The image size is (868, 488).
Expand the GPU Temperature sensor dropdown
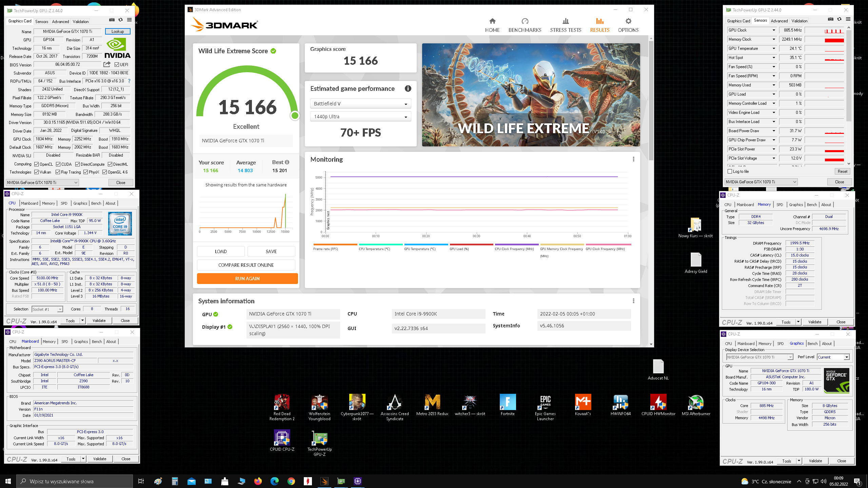coord(774,48)
